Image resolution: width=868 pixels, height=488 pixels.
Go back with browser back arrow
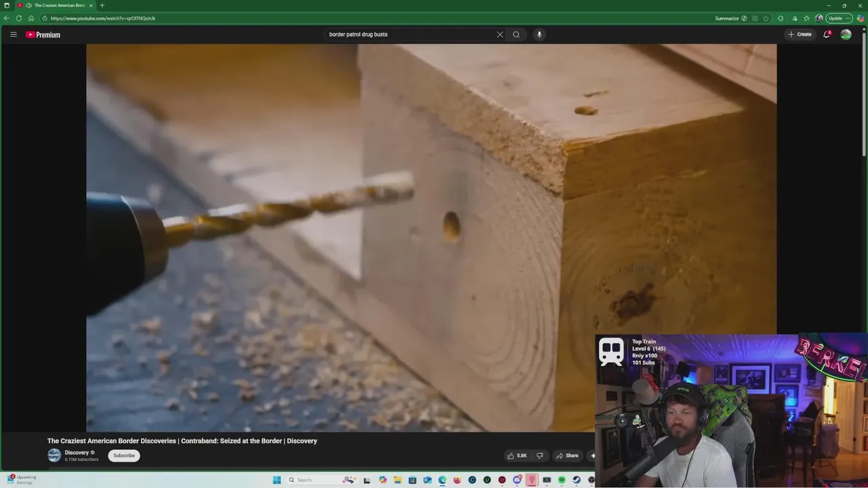7,18
